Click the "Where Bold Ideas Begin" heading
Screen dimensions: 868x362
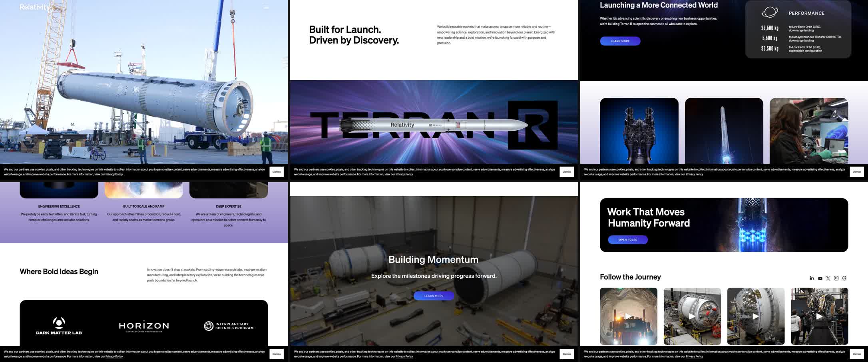(x=59, y=272)
